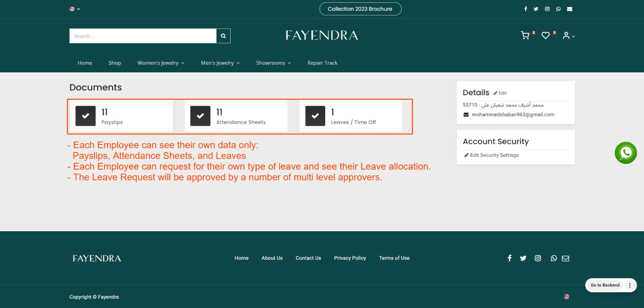Open the Payslips documents card
This screenshot has width=644, height=308.
[x=121, y=116]
